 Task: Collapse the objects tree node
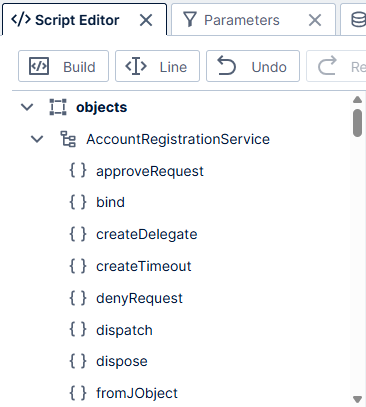pyautogui.click(x=27, y=107)
